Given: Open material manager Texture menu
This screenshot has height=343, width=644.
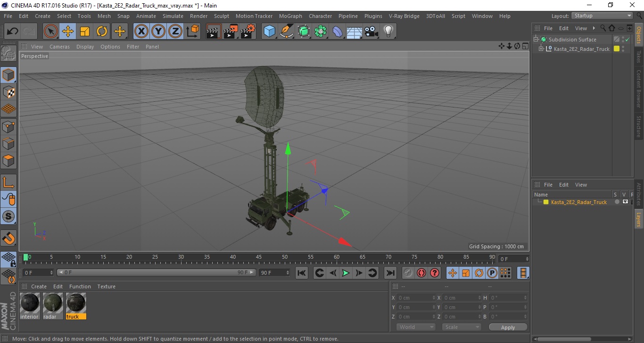Looking at the screenshot, I should (x=106, y=286).
